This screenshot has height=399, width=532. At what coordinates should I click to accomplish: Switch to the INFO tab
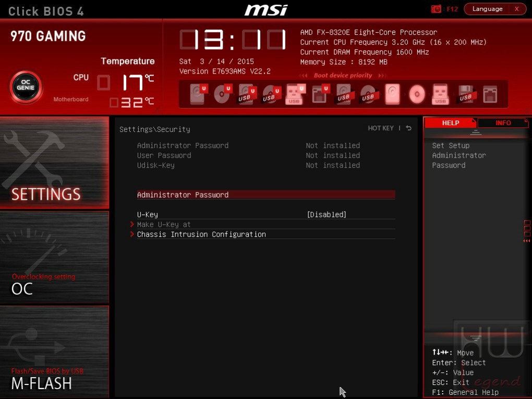point(503,123)
